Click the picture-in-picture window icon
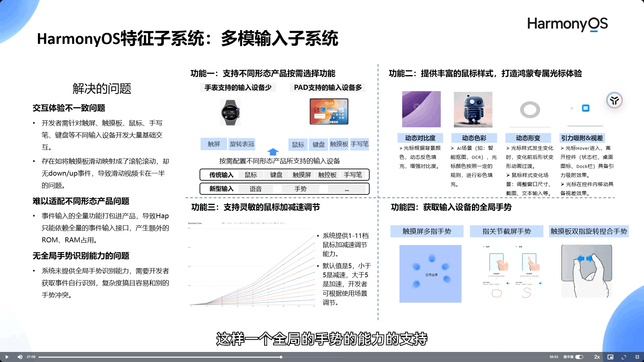Image resolution: width=644 pixels, height=362 pixels. point(610,357)
